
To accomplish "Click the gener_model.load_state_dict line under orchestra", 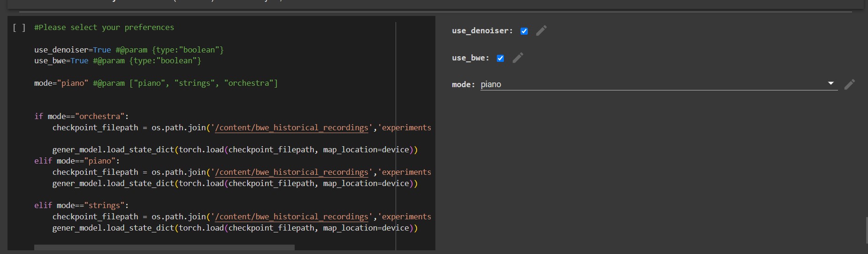I will point(235,149).
